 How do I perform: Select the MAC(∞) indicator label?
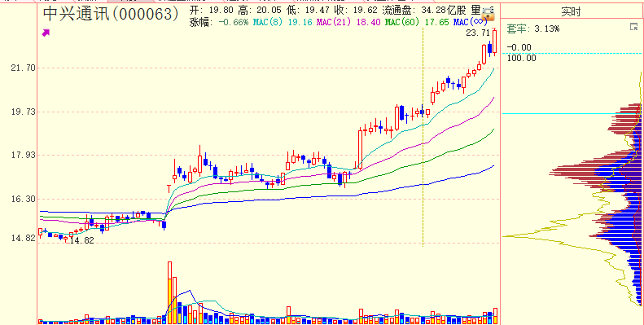click(471, 22)
